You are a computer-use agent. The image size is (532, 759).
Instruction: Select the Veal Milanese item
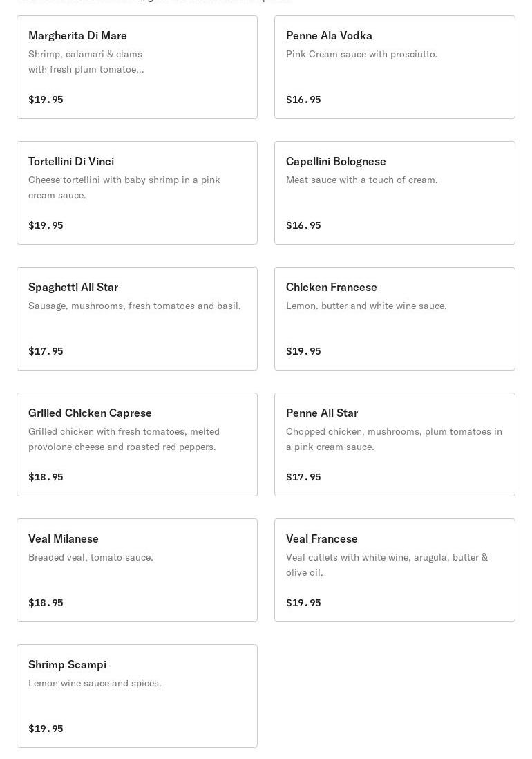(x=137, y=570)
